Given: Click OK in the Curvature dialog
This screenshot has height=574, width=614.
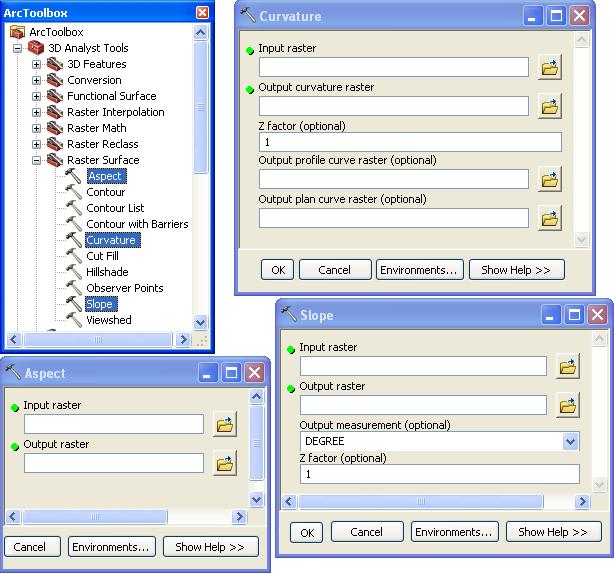Looking at the screenshot, I should pyautogui.click(x=278, y=270).
